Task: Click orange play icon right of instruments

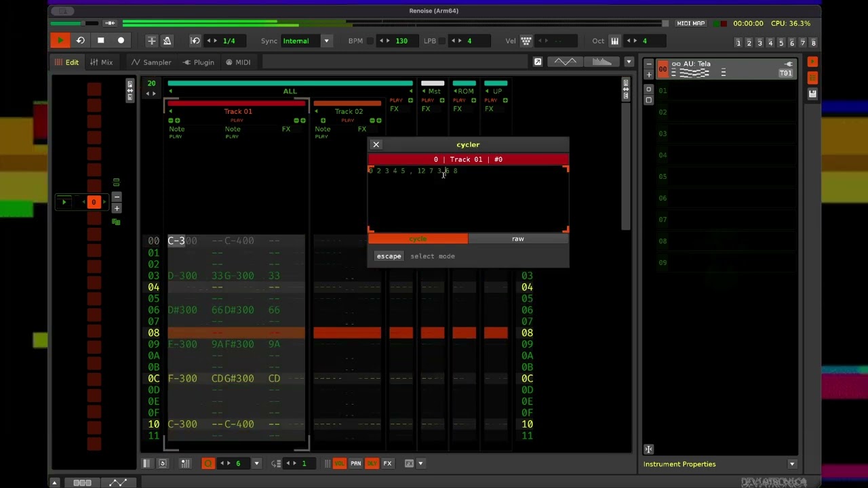Action: point(812,62)
